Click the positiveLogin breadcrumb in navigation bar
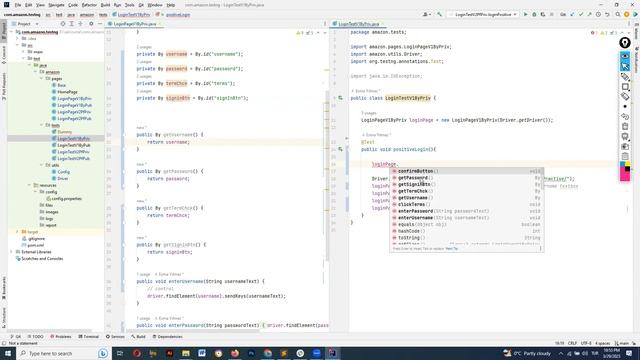 [x=178, y=15]
